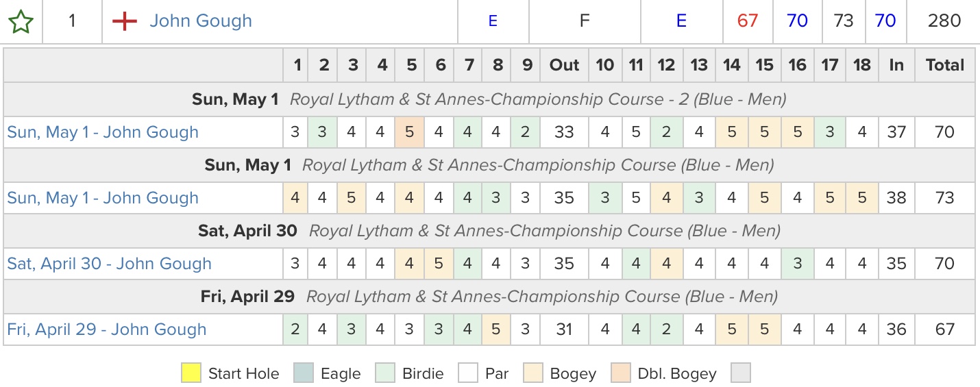The height and width of the screenshot is (387, 980).
Task: Click the Eagle legend color swatch
Action: (304, 373)
